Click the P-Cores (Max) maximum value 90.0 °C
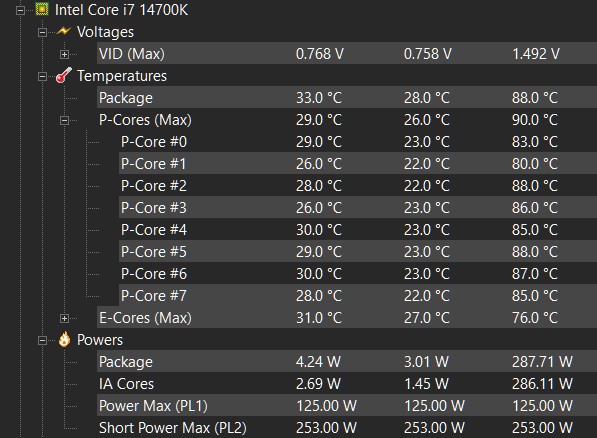 [535, 120]
